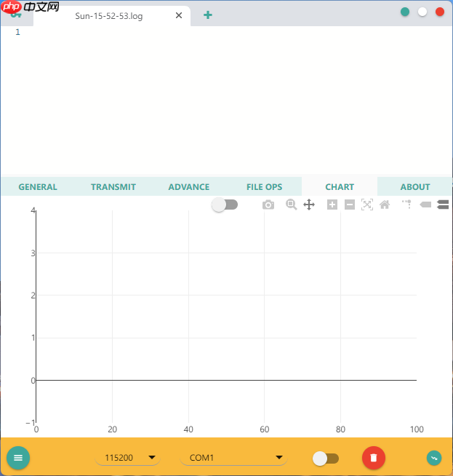The height and width of the screenshot is (476, 453).
Task: Enable the chart toggle switch above the plot
Action: pyautogui.click(x=225, y=205)
